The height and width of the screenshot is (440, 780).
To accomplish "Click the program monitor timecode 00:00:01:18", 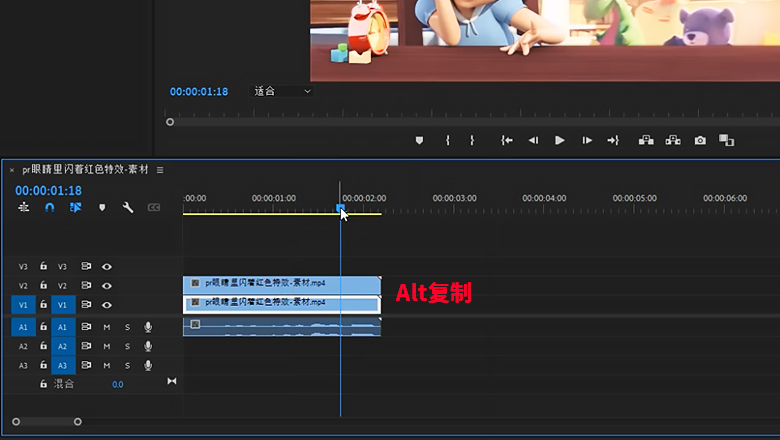I will point(199,91).
